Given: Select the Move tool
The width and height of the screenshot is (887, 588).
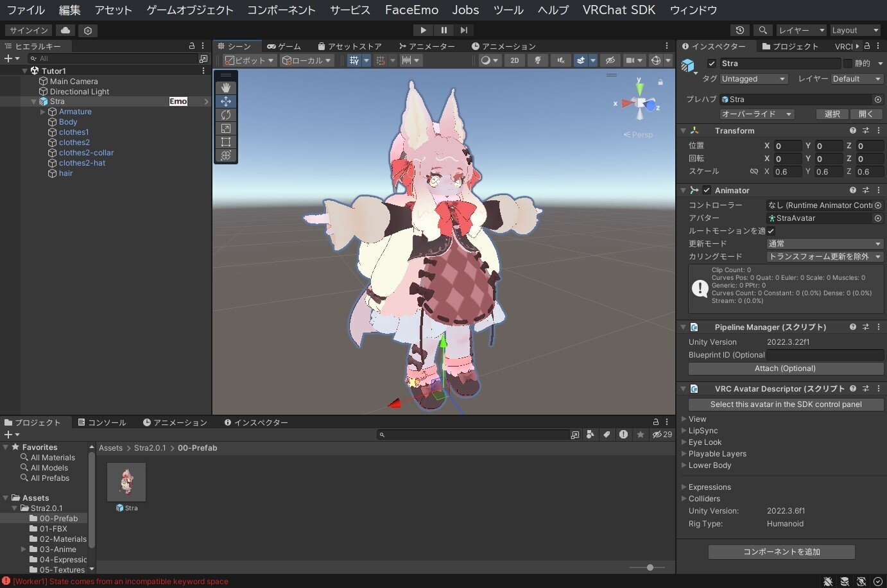Looking at the screenshot, I should tap(226, 101).
